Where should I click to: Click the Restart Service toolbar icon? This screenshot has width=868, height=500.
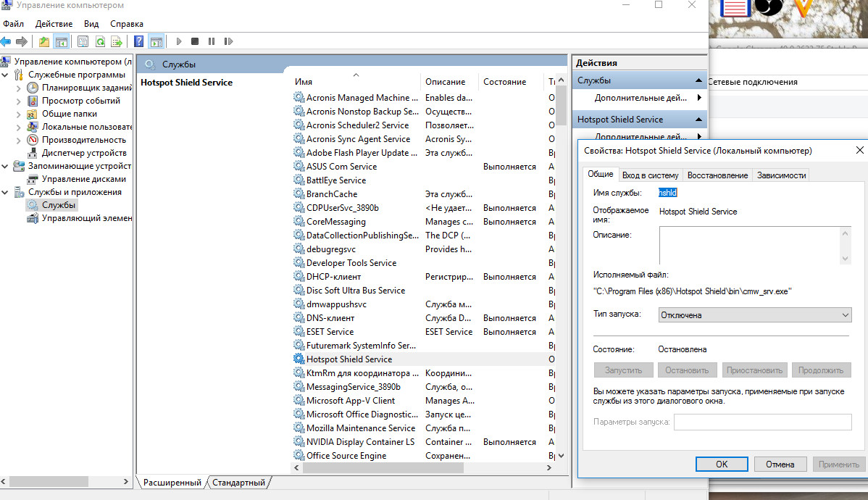(x=228, y=41)
